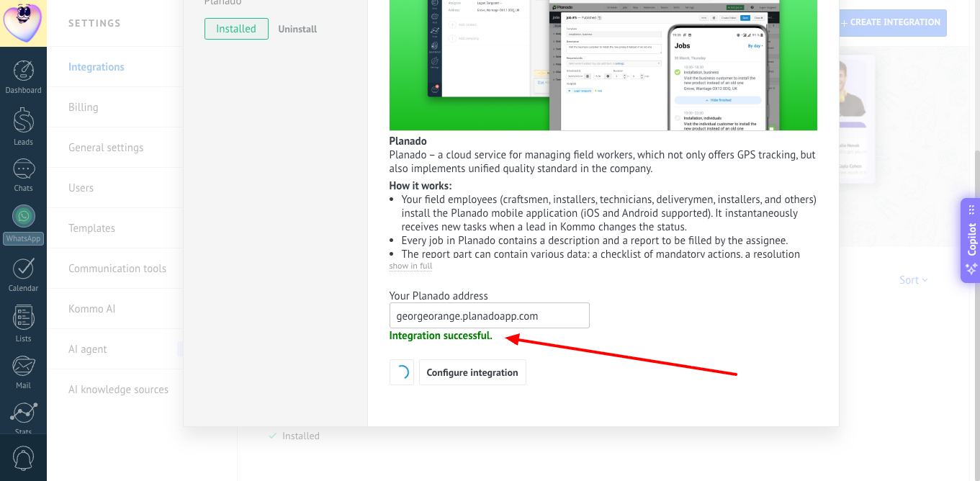Image resolution: width=980 pixels, height=481 pixels.
Task: Click the How it works heading
Action: click(421, 186)
